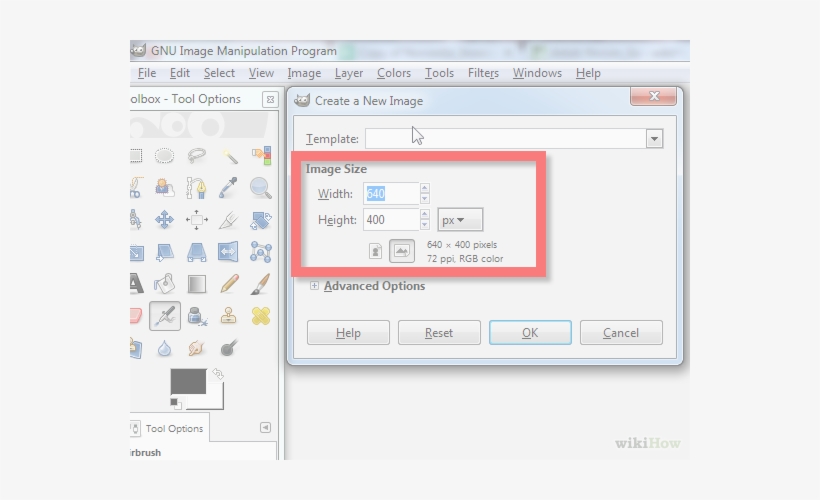The height and width of the screenshot is (500, 820).
Task: Click the Reset button
Action: point(439,333)
